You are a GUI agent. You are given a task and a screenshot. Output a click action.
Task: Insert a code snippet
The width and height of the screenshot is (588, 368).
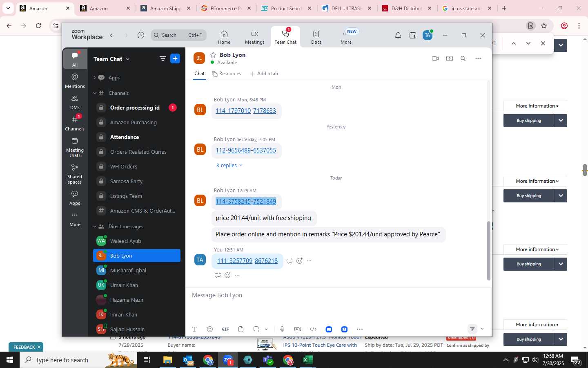[x=313, y=329]
